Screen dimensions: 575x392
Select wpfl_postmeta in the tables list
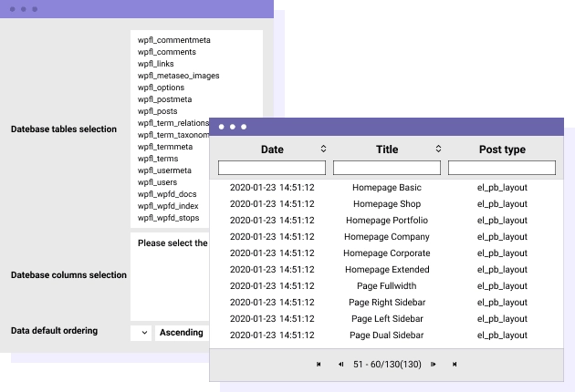[x=164, y=99]
